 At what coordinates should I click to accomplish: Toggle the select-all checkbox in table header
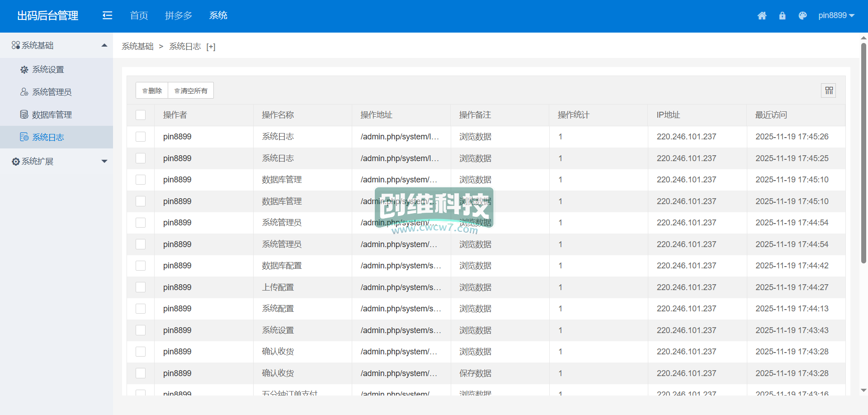coord(141,115)
